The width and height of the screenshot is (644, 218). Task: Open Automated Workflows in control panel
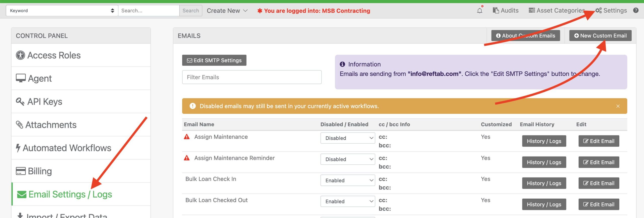click(81, 148)
